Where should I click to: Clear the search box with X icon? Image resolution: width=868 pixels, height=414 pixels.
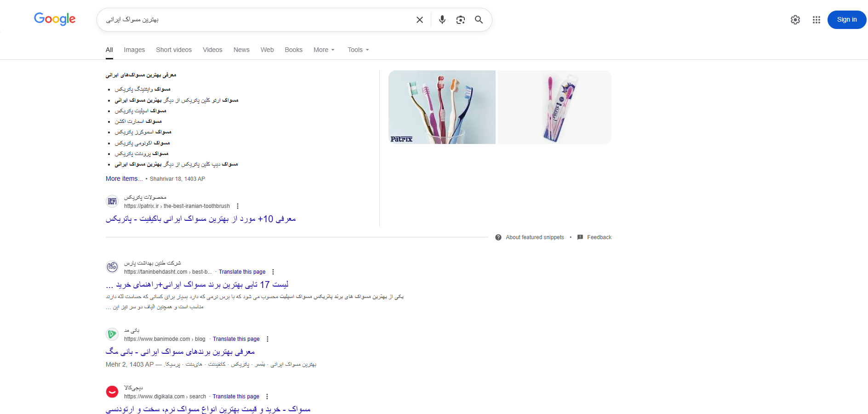pos(420,20)
